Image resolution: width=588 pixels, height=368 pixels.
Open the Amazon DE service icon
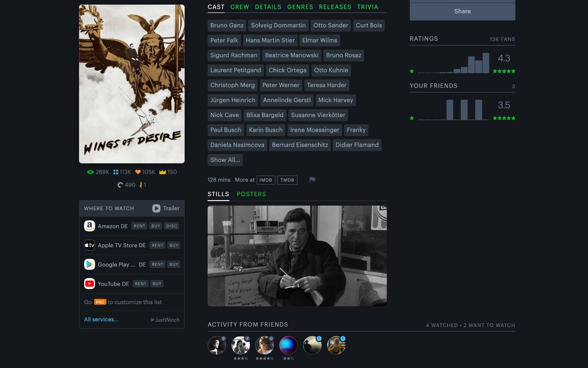90,226
